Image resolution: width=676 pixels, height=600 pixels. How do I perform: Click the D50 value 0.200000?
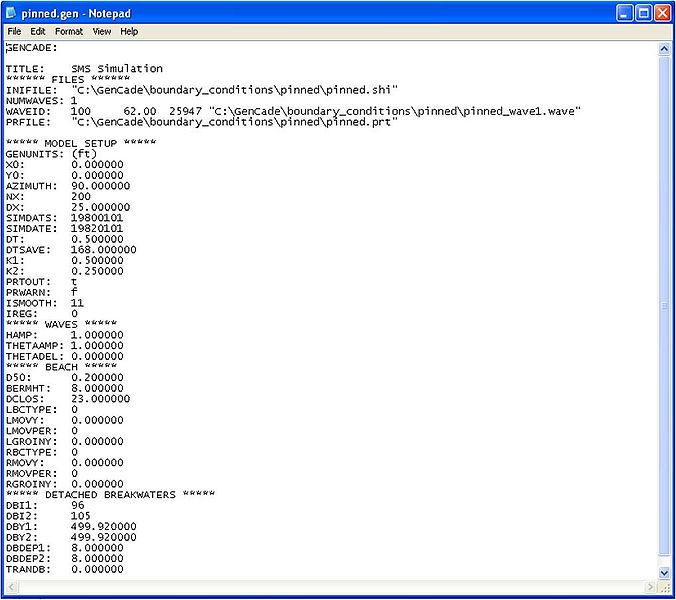[x=97, y=378]
